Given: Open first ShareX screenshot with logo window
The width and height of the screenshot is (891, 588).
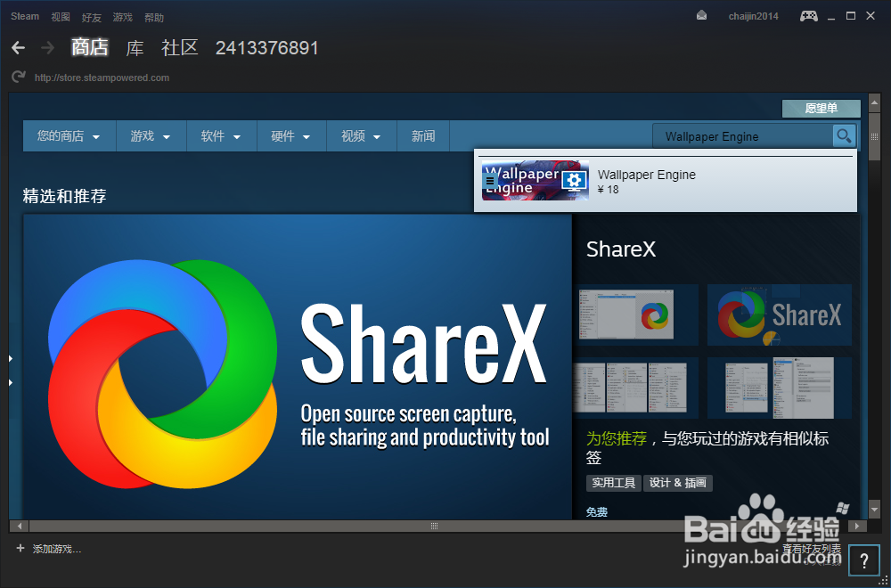Looking at the screenshot, I should (x=635, y=314).
